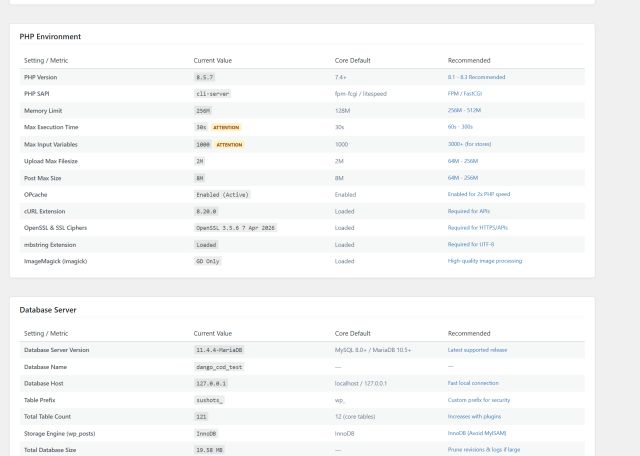Click the 'Fast local connection' recommendation
Screen dimensions: 640x456
(473, 383)
